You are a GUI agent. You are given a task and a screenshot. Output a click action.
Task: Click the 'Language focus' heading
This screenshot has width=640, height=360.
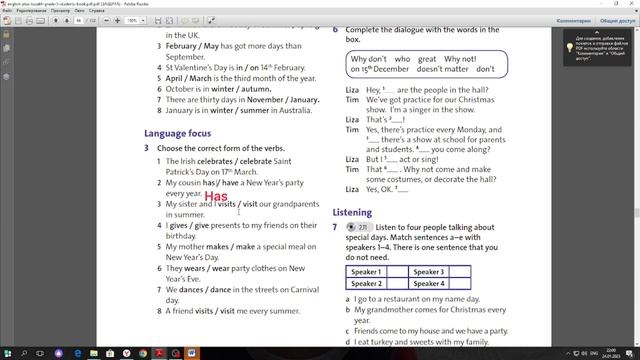pyautogui.click(x=178, y=133)
